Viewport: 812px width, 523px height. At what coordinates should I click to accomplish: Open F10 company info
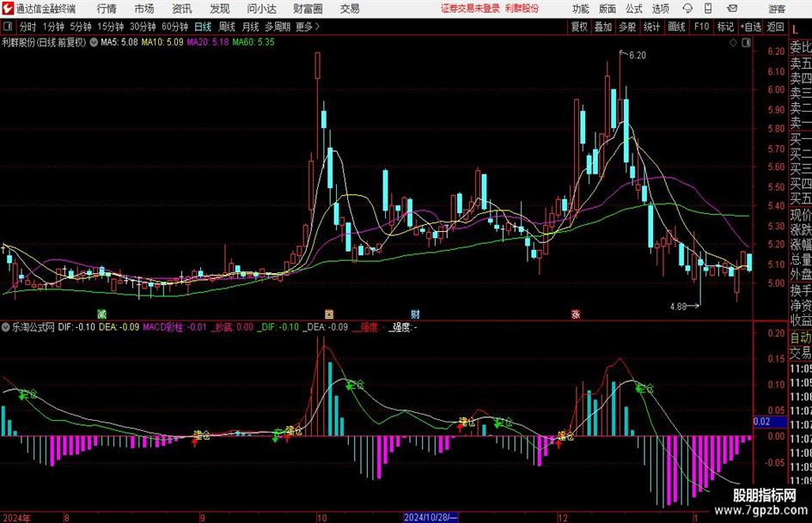click(701, 27)
